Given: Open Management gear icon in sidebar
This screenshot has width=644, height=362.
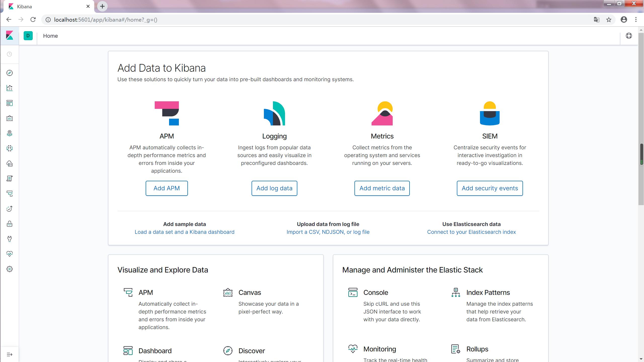Looking at the screenshot, I should click(10, 269).
